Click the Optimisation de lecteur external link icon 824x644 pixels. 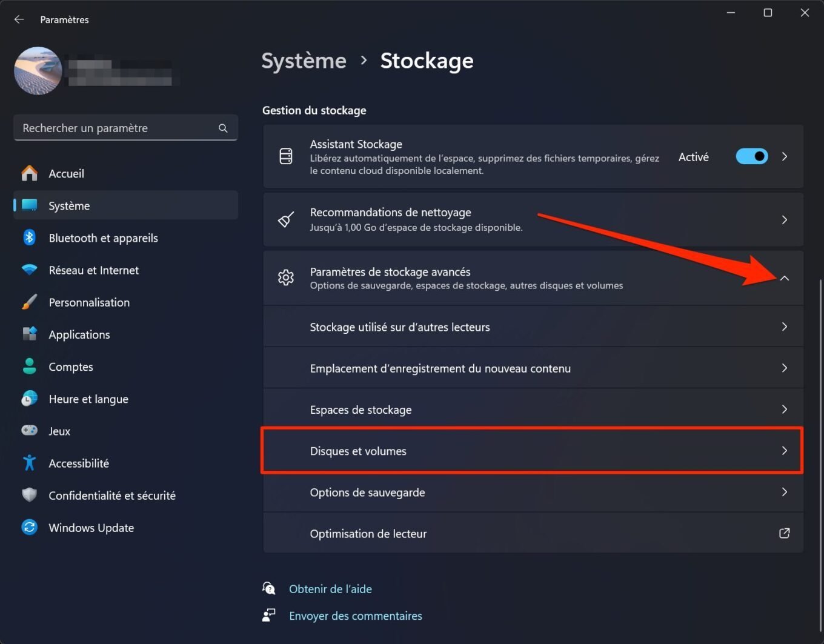(x=785, y=533)
